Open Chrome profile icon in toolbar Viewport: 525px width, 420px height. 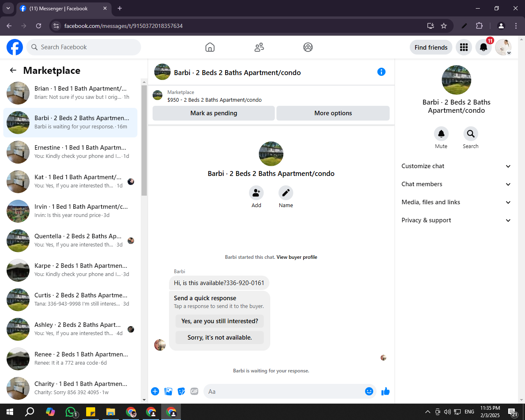click(501, 26)
